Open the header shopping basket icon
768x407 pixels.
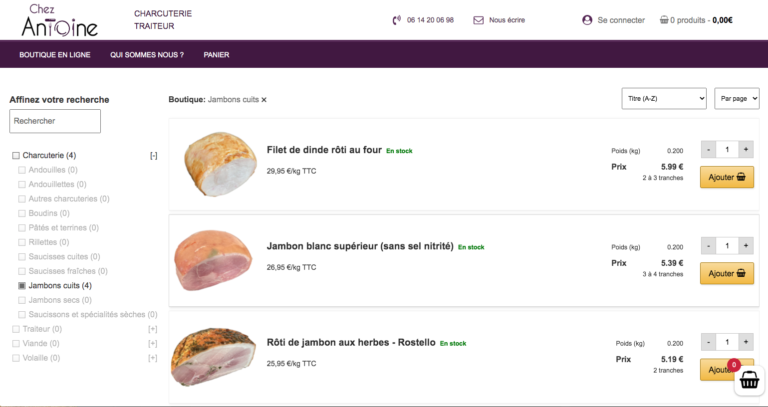click(x=664, y=20)
